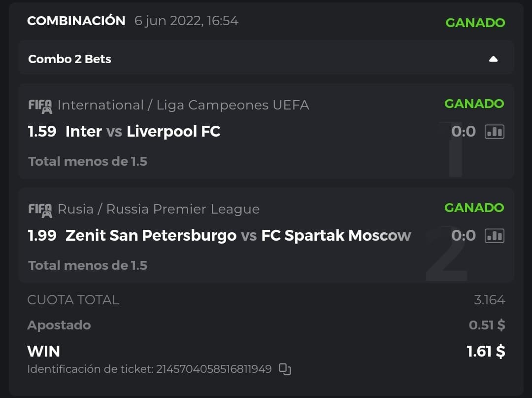Click International / Liga Campeones UEFA league
Image resolution: width=532 pixels, height=398 pixels.
pos(183,105)
